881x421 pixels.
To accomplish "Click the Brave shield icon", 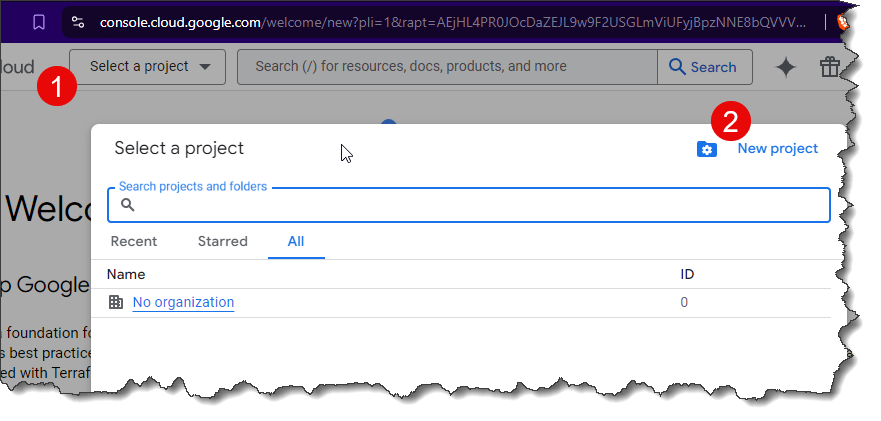I will [x=842, y=22].
